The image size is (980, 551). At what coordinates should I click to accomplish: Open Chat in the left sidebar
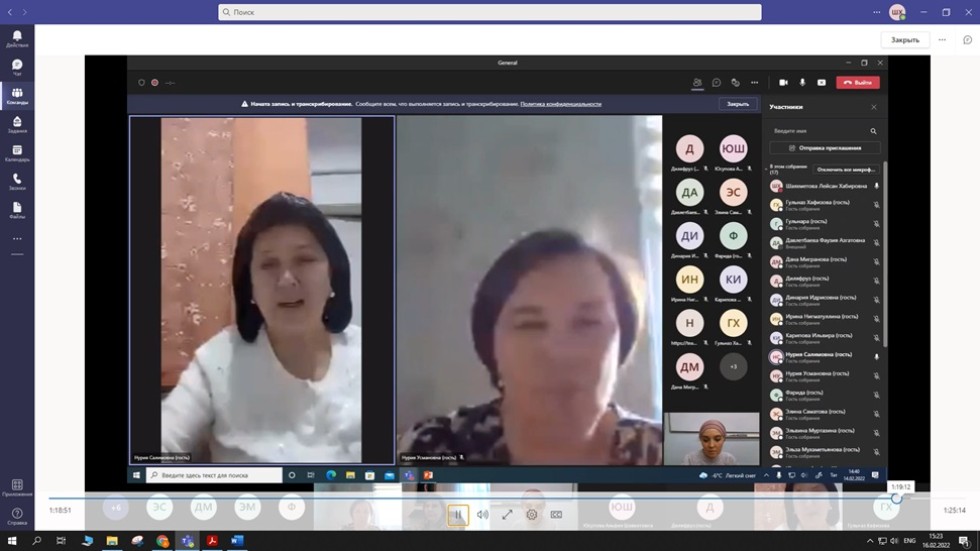tap(17, 67)
